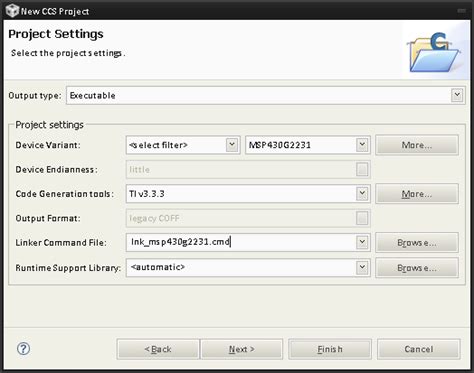Go back to the previous wizard page
The width and height of the screenshot is (474, 373).
click(x=158, y=349)
